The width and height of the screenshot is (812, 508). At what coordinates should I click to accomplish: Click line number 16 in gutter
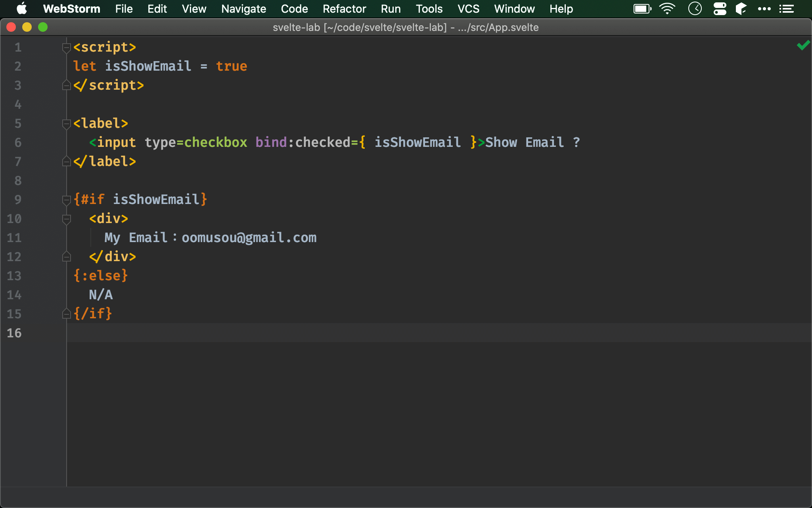[14, 333]
